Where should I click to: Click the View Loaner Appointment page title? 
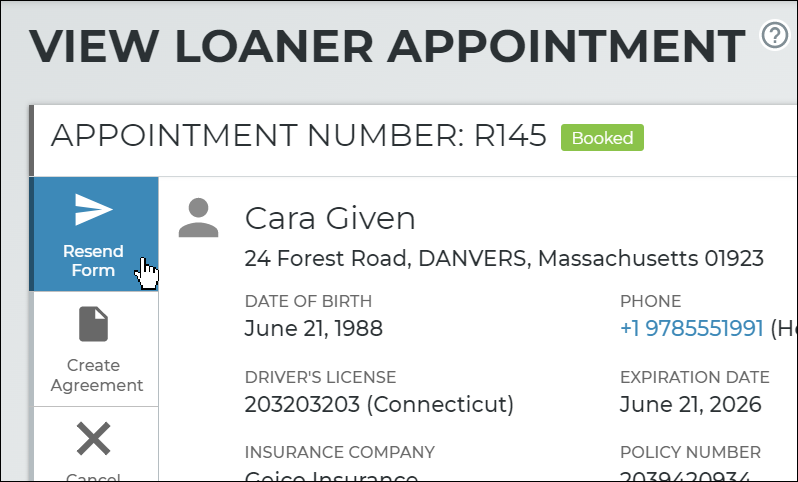click(x=387, y=47)
